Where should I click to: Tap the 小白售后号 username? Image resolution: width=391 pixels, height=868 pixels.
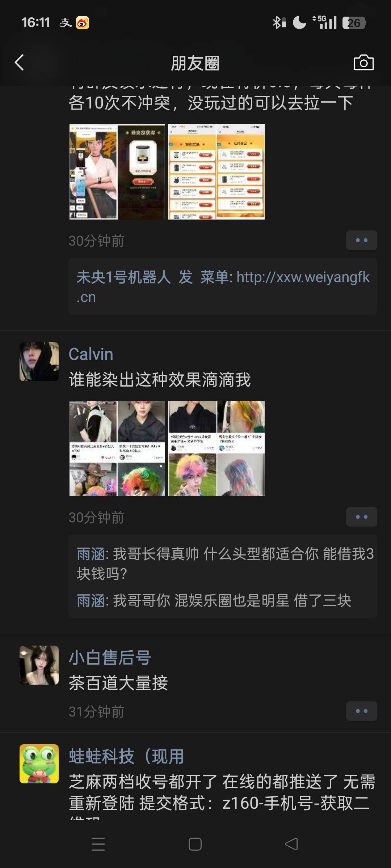tap(110, 657)
